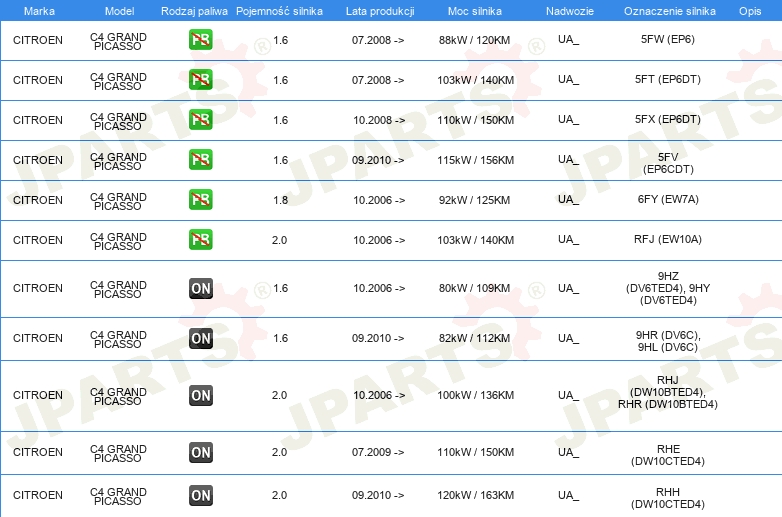The image size is (782, 517).
Task: Click the Nadwozie column header
Action: click(570, 11)
